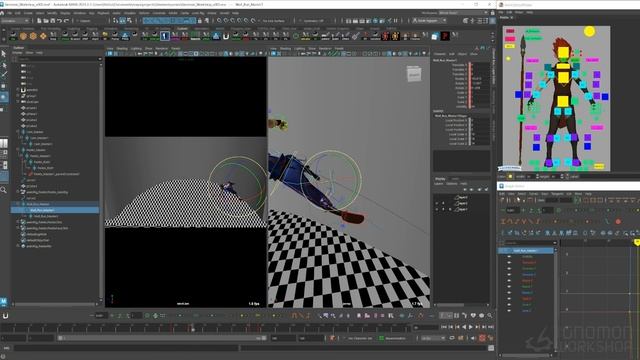Click the Redo arrow icon
The width and height of the screenshot is (640, 360).
point(66,20)
